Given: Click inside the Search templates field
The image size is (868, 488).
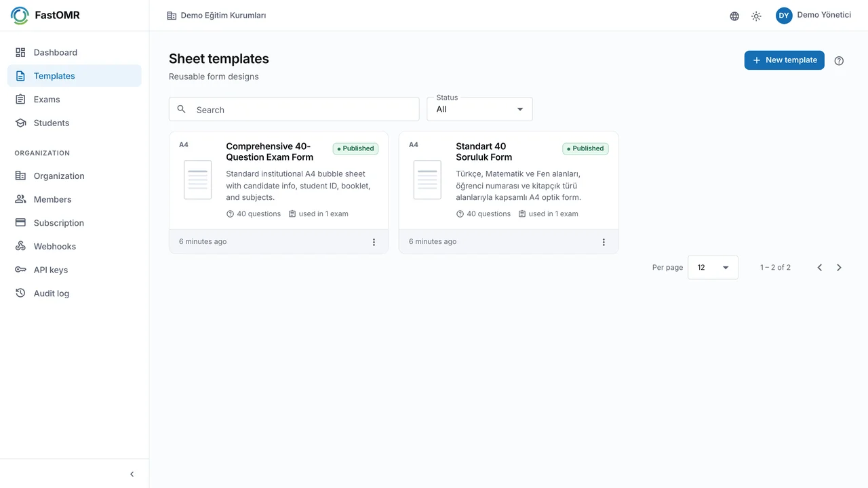Looking at the screenshot, I should (294, 109).
